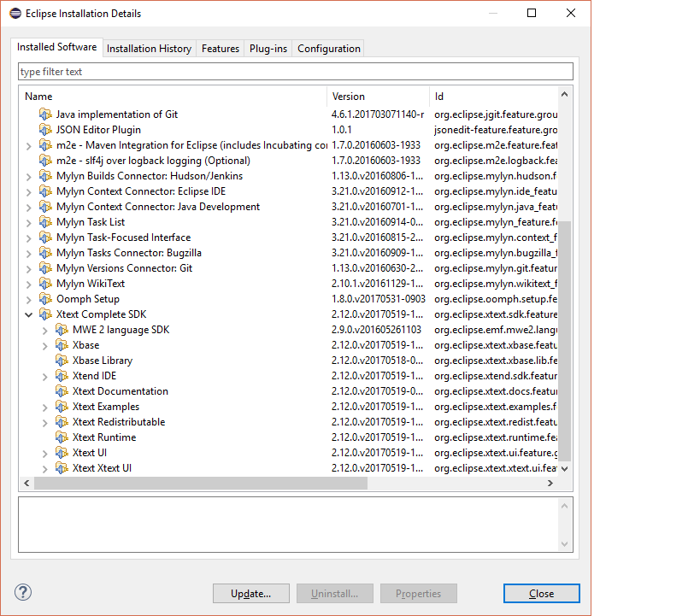Click the vertical scrollbar thumb of software list
This screenshot has width=700, height=616.
[x=564, y=341]
